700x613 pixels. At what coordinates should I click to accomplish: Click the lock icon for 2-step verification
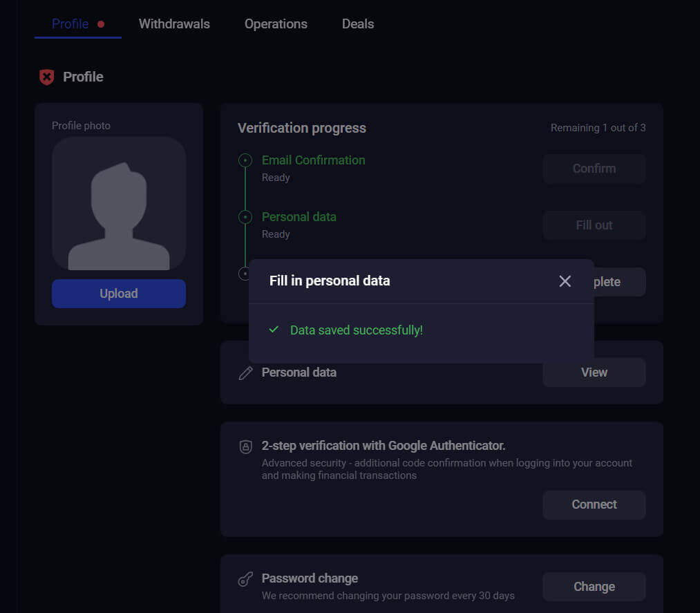(245, 446)
